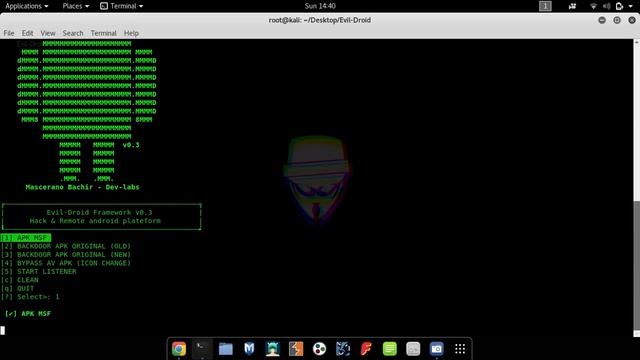
Task: Click the 'v0.3' version text in ASCII art
Action: 131,145
